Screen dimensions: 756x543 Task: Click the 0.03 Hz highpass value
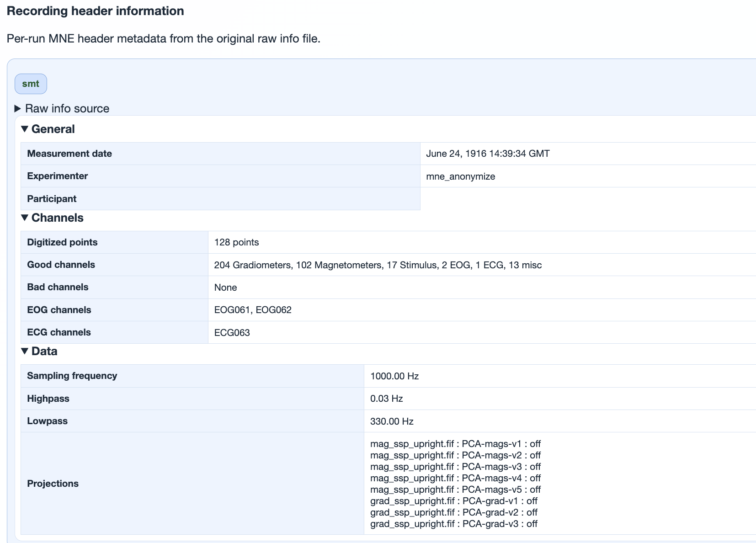(x=386, y=399)
